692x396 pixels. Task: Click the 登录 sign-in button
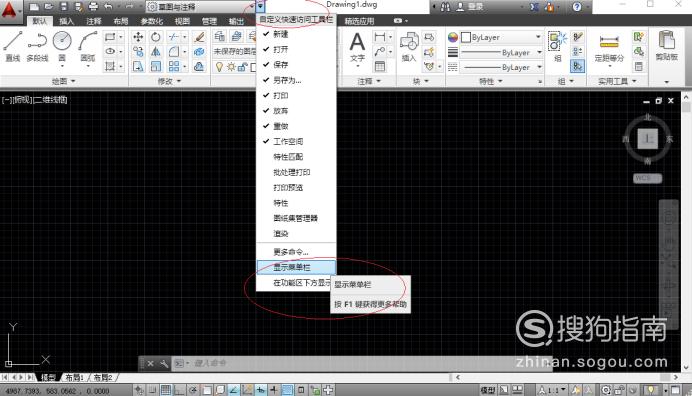(470, 7)
